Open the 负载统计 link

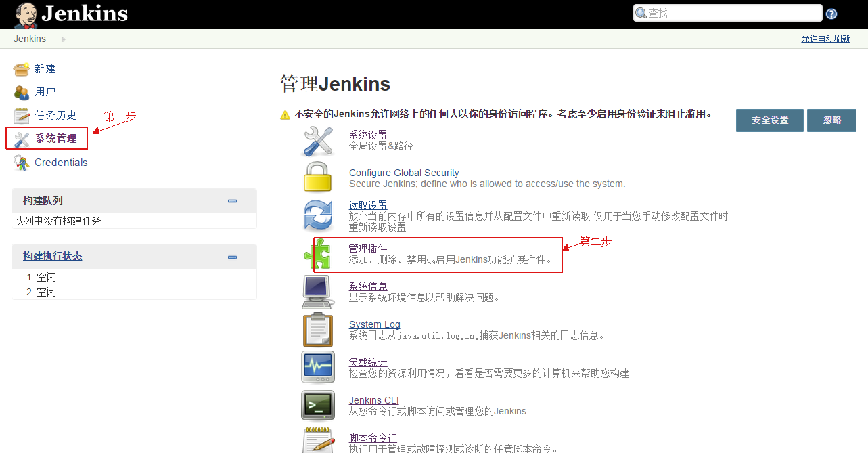click(x=368, y=362)
